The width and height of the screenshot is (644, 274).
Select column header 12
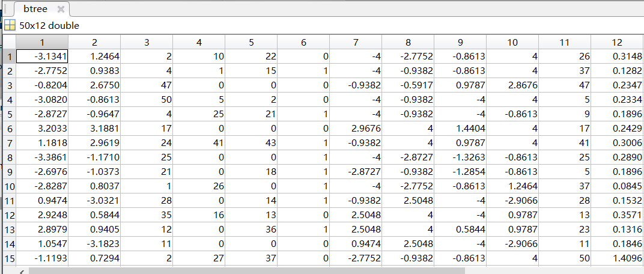click(618, 42)
